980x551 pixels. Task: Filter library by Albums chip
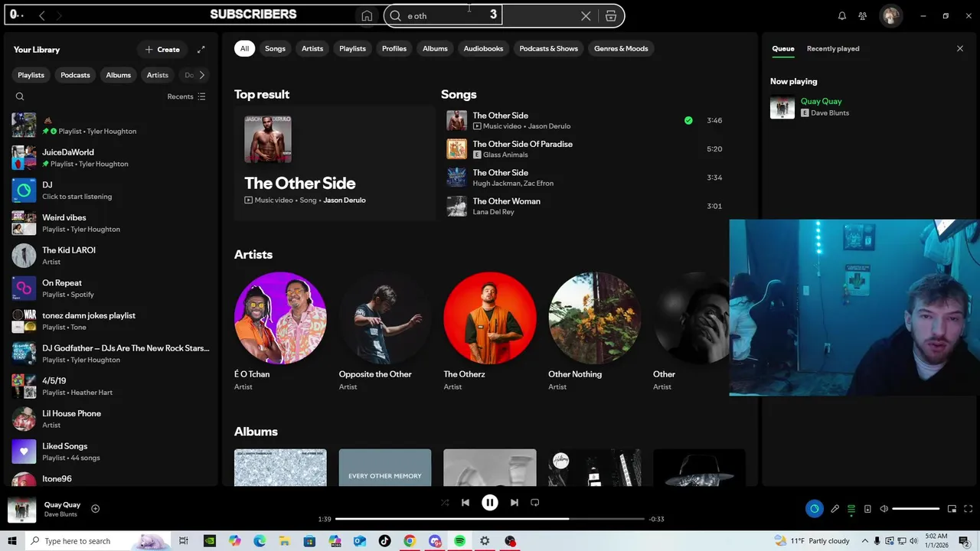tap(118, 75)
